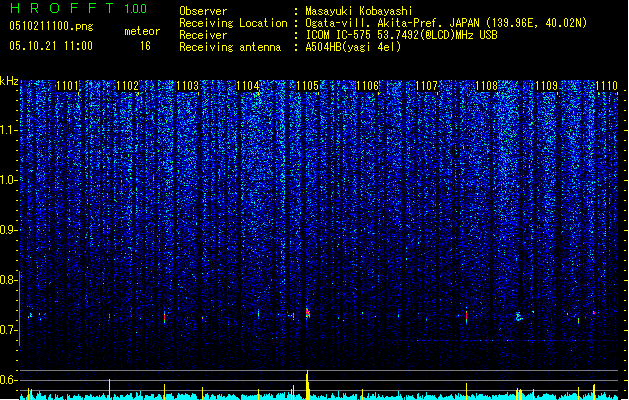Click the green-cyan echo blob between 1108 and 1109

tap(519, 316)
